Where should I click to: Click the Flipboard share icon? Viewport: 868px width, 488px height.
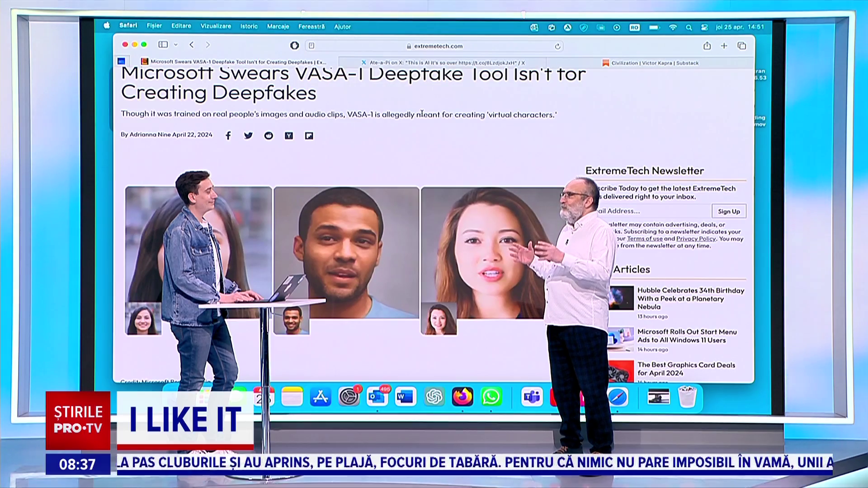tap(309, 136)
